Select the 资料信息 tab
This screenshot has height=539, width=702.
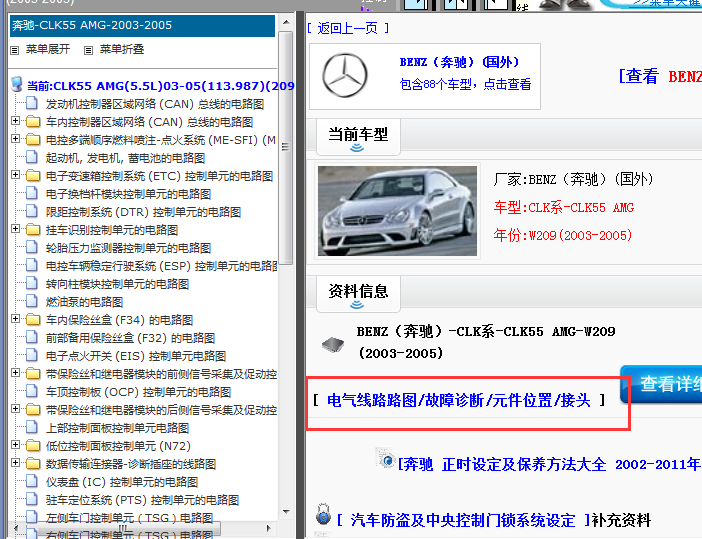pos(358,294)
